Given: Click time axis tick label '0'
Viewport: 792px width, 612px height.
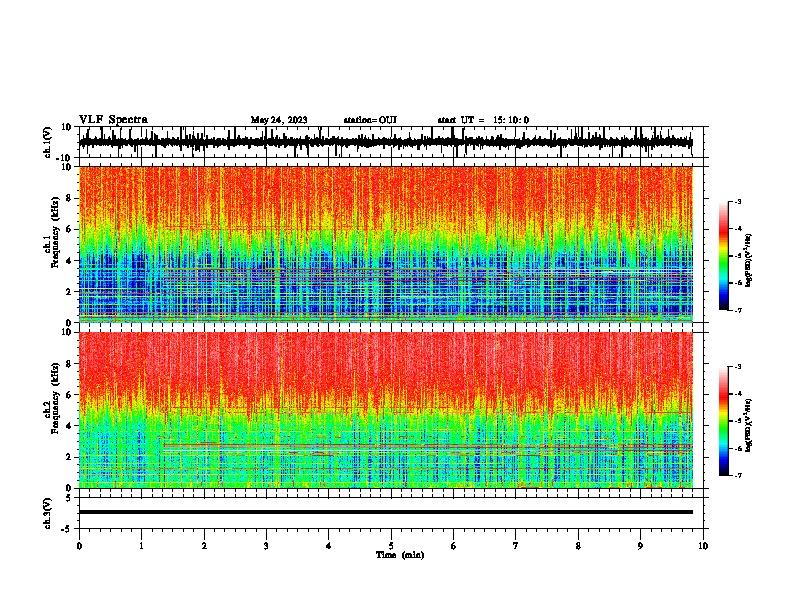Looking at the screenshot, I should click(79, 546).
